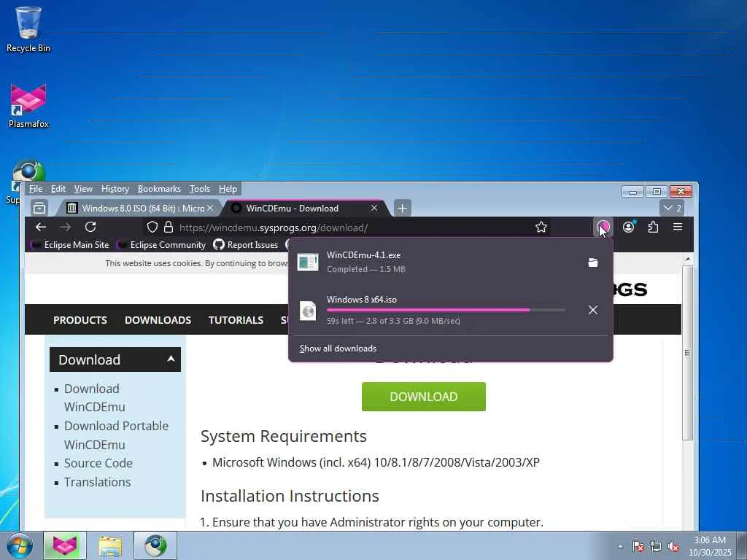Click Download Portable WinCDEmu link
Screen dimensions: 747x560
click(x=116, y=435)
